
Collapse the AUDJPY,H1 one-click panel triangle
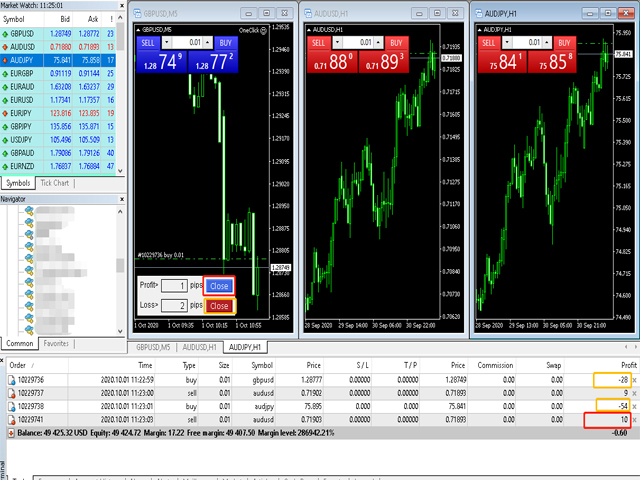tap(480, 30)
